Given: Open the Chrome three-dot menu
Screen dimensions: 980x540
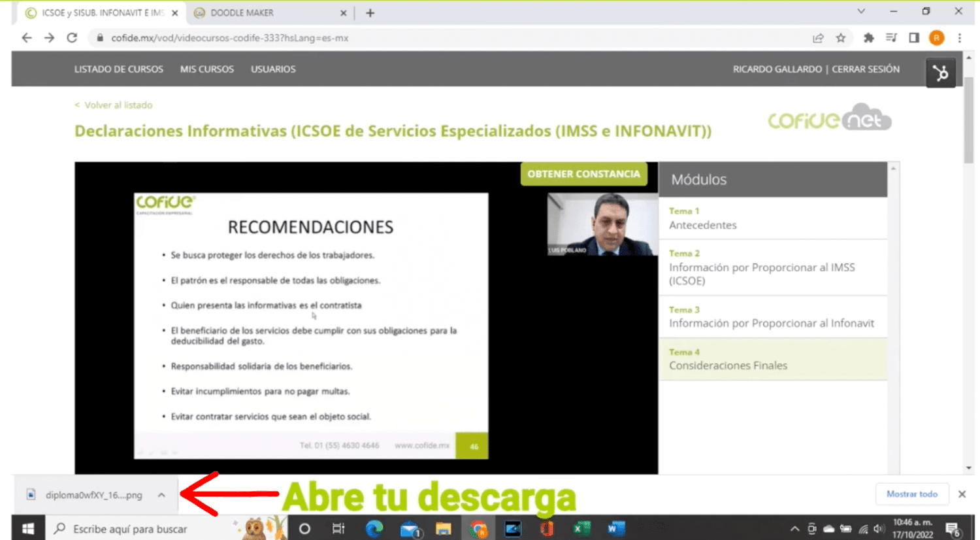Looking at the screenshot, I should [960, 38].
